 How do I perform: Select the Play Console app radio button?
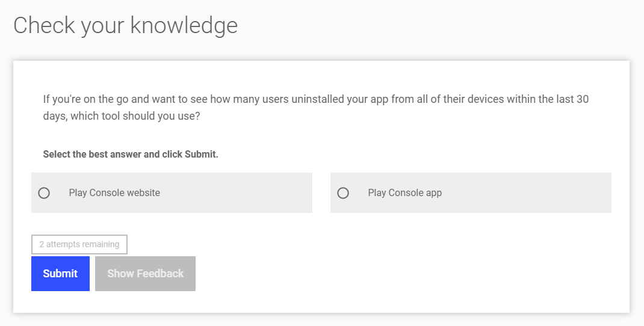pos(343,193)
